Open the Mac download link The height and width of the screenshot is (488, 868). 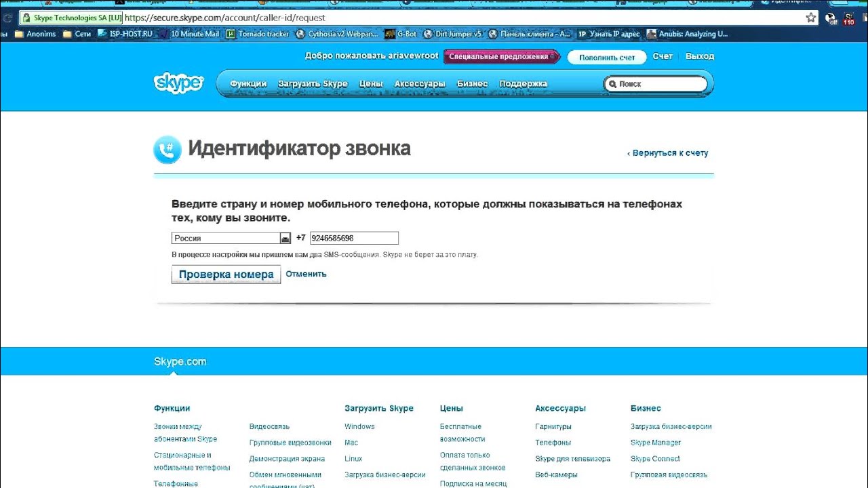tap(351, 443)
